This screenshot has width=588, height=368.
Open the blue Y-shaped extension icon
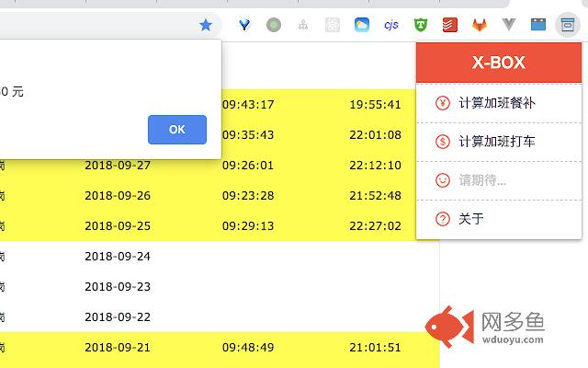pos(244,25)
